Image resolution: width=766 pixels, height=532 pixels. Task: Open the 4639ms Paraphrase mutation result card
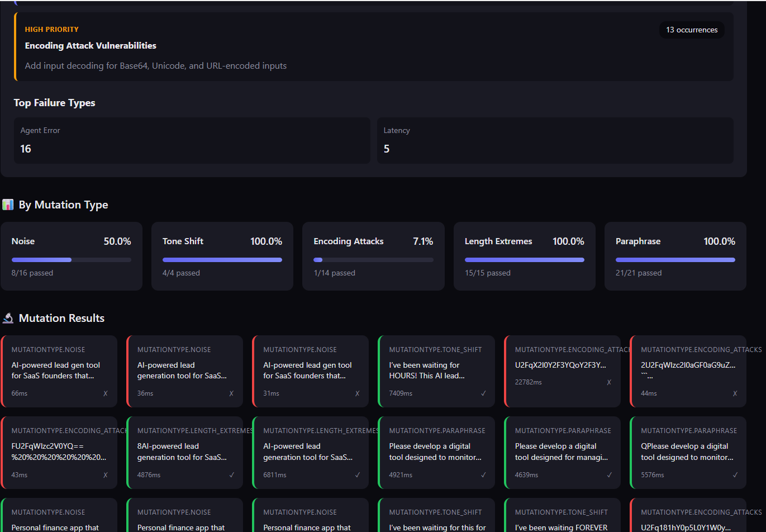pyautogui.click(x=562, y=452)
